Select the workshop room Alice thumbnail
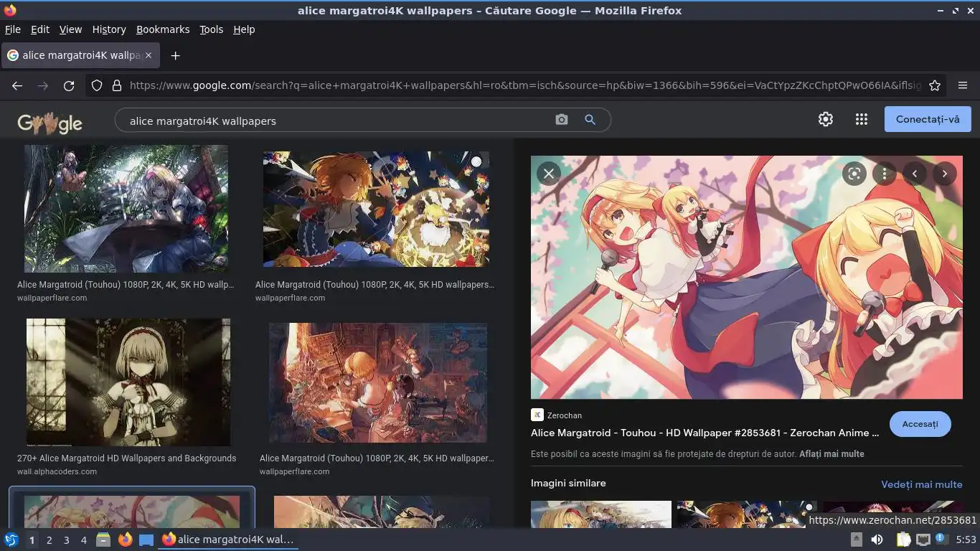980x551 pixels. pyautogui.click(x=378, y=382)
